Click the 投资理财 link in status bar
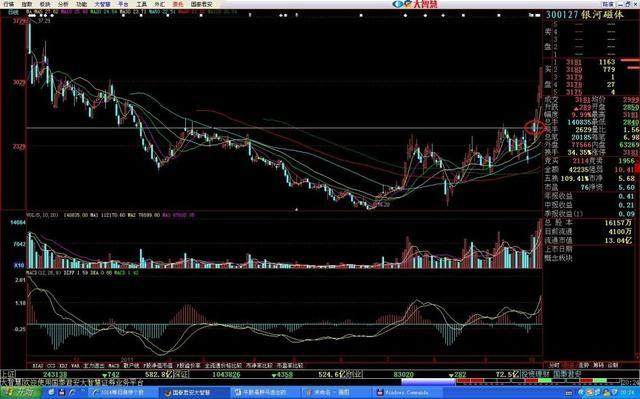This screenshot has height=399, width=640. pos(536,373)
